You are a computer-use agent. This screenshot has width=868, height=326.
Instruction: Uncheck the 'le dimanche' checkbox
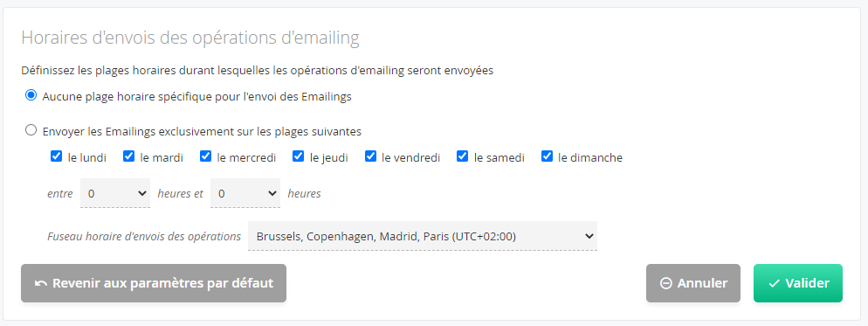click(x=547, y=156)
